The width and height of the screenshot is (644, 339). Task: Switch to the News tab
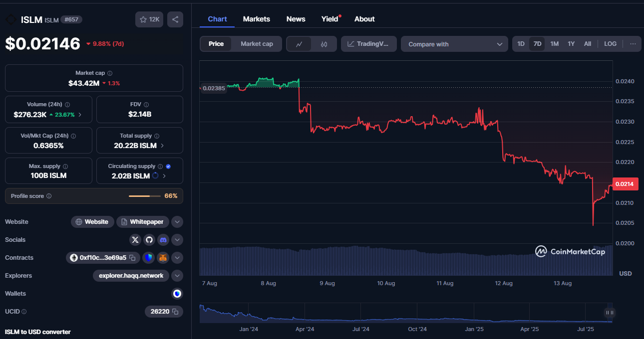(x=296, y=19)
